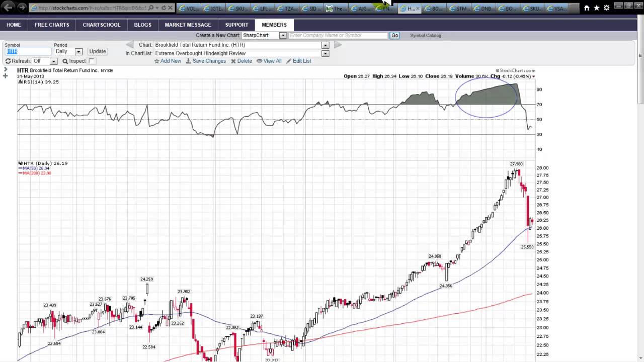
Task: Expand the Chart name dropdown
Action: (x=325, y=45)
